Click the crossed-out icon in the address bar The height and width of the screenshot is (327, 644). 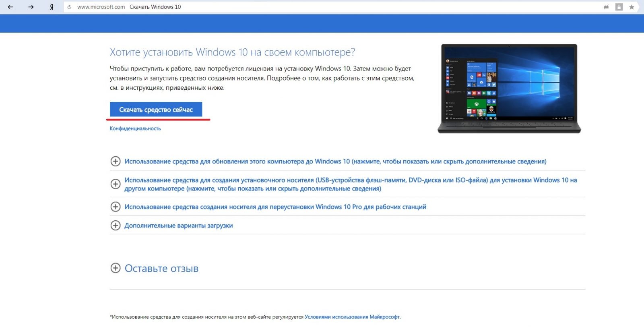click(x=606, y=7)
